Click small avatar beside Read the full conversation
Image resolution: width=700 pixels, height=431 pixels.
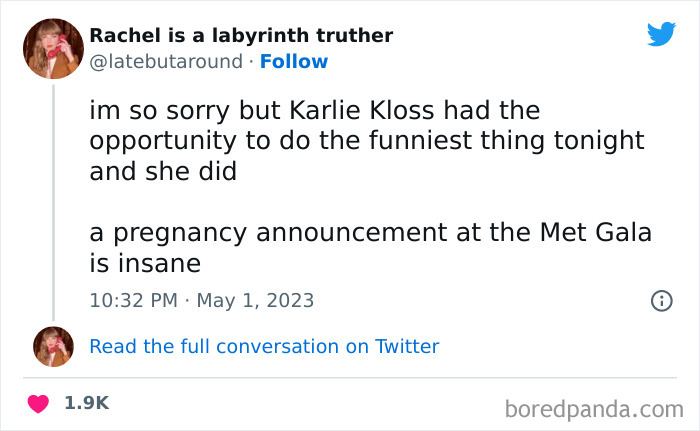pyautogui.click(x=52, y=346)
